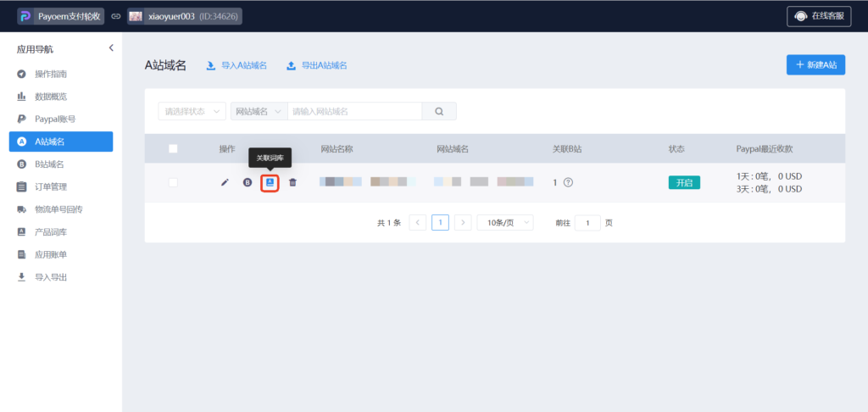Toggle the 开启 status badge
868x412 pixels.
[x=684, y=182]
